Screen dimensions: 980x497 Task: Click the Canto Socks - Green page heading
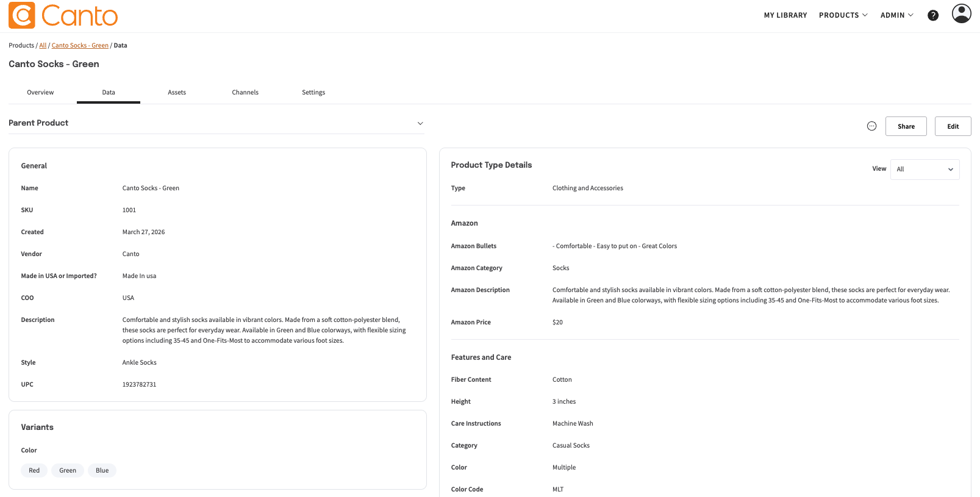click(x=54, y=64)
